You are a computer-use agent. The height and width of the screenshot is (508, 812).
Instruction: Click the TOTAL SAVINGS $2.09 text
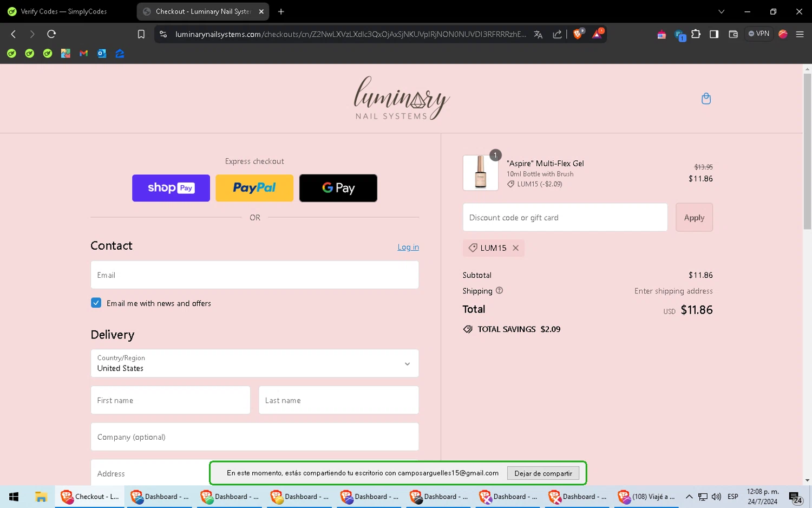click(x=519, y=329)
